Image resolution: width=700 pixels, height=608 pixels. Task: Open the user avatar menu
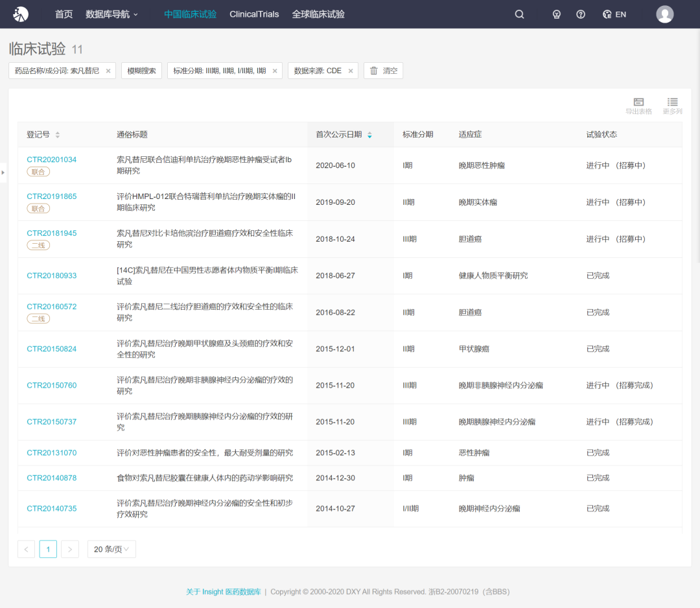click(665, 14)
